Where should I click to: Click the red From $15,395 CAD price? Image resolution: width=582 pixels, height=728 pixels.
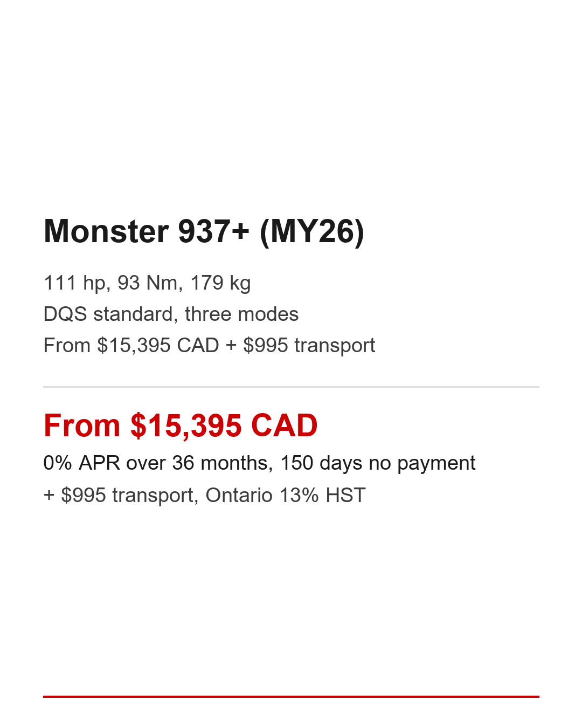point(181,425)
